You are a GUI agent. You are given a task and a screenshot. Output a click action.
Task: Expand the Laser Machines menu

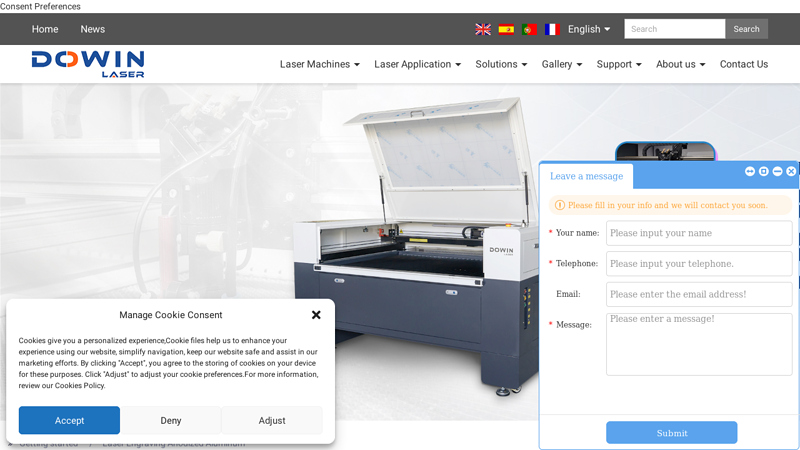point(319,64)
